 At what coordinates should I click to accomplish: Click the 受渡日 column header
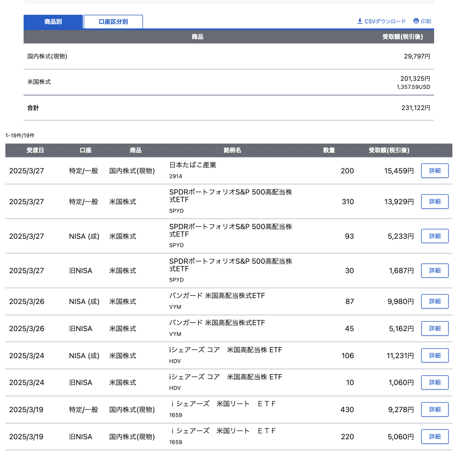point(35,150)
